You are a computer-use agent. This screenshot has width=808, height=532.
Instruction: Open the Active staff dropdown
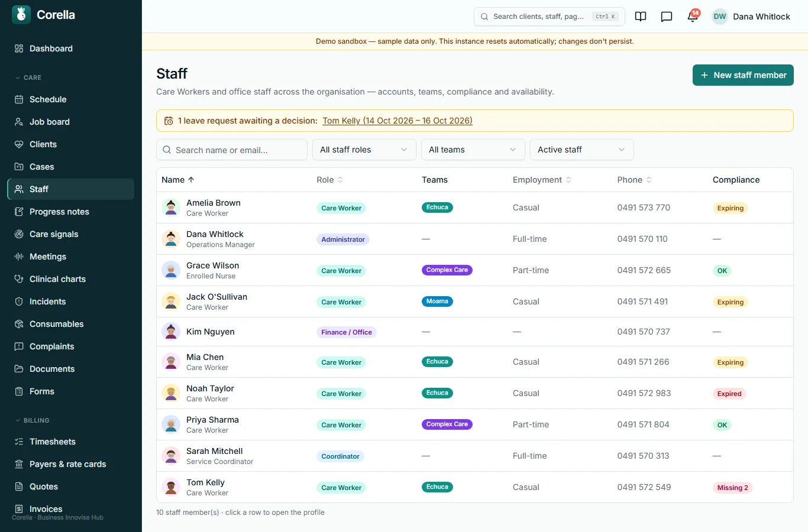pyautogui.click(x=582, y=150)
